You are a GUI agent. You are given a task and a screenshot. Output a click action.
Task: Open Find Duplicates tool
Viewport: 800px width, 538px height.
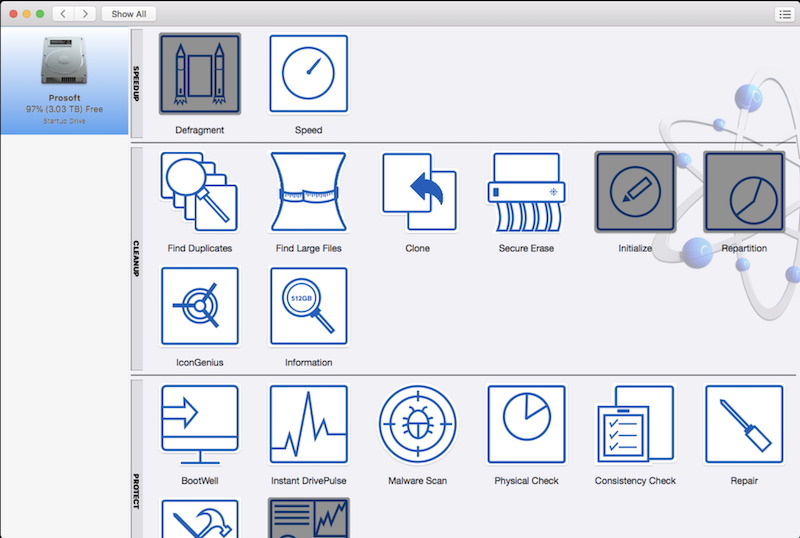pos(200,192)
